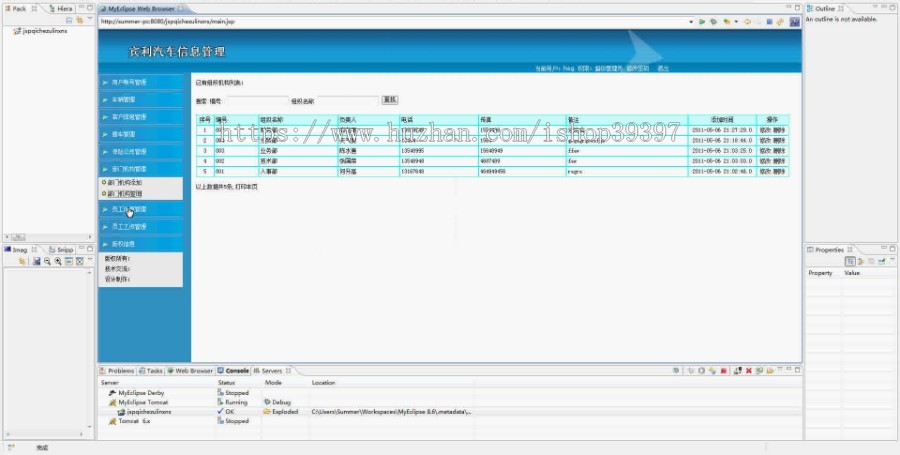
Task: Click the search button next to 组织名称 field
Action: [390, 100]
